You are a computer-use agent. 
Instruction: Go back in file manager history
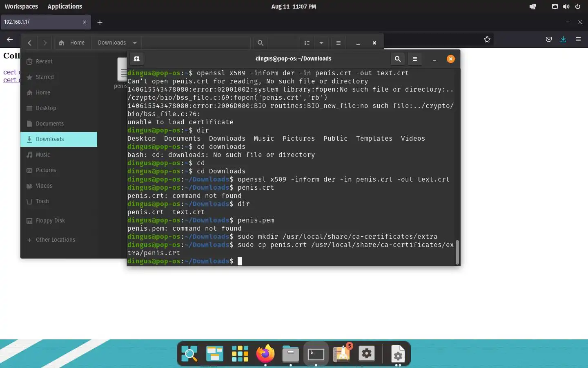(x=29, y=43)
